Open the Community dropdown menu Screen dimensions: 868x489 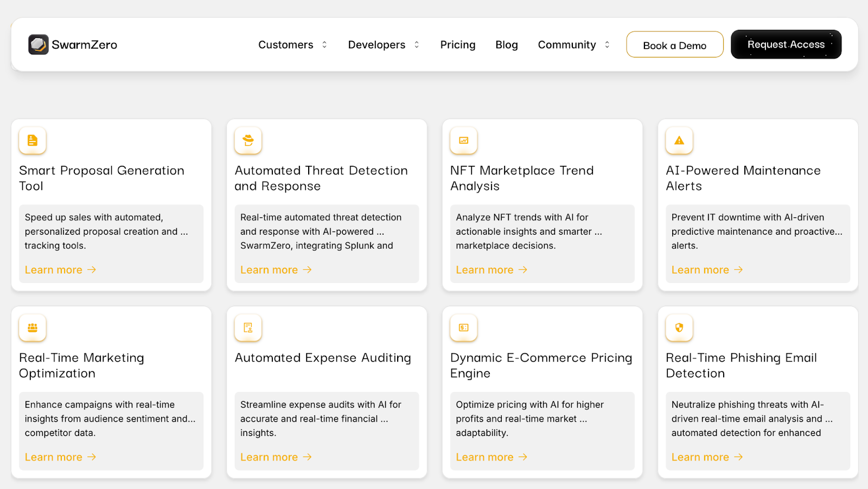click(573, 44)
